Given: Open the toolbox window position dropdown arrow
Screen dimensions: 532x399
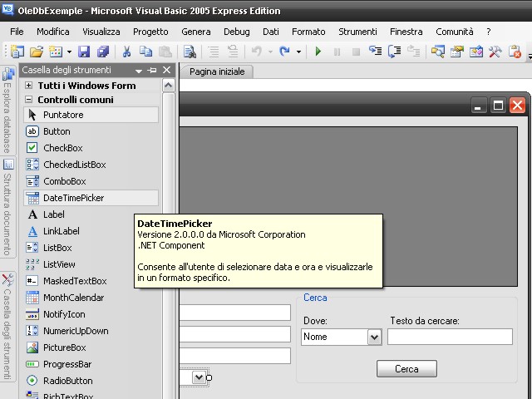Looking at the screenshot, I should tap(139, 71).
